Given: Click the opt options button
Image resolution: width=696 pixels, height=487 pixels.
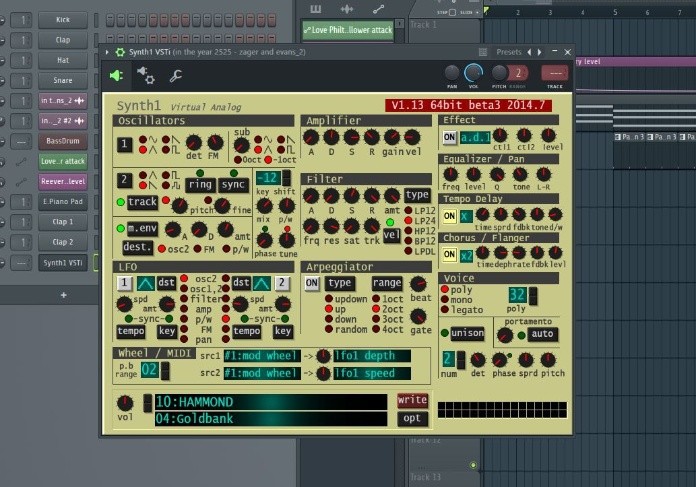Looking at the screenshot, I should tap(412, 418).
